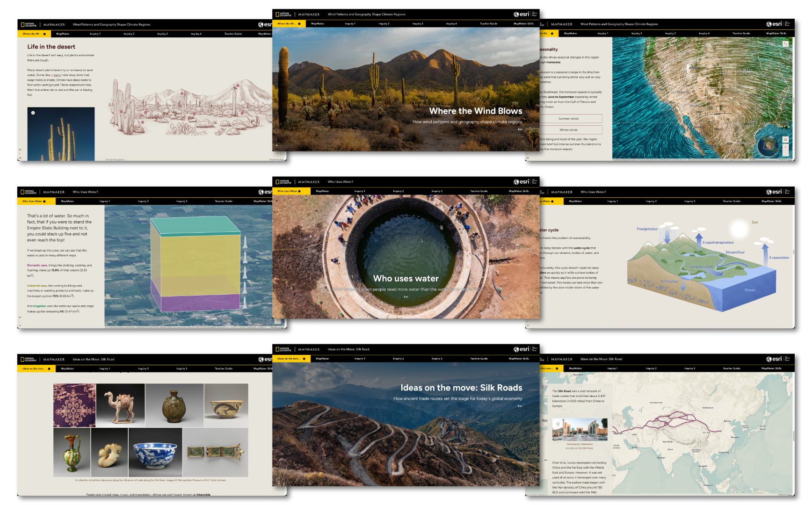
Task: Click the Winter winds button
Action: tap(569, 130)
